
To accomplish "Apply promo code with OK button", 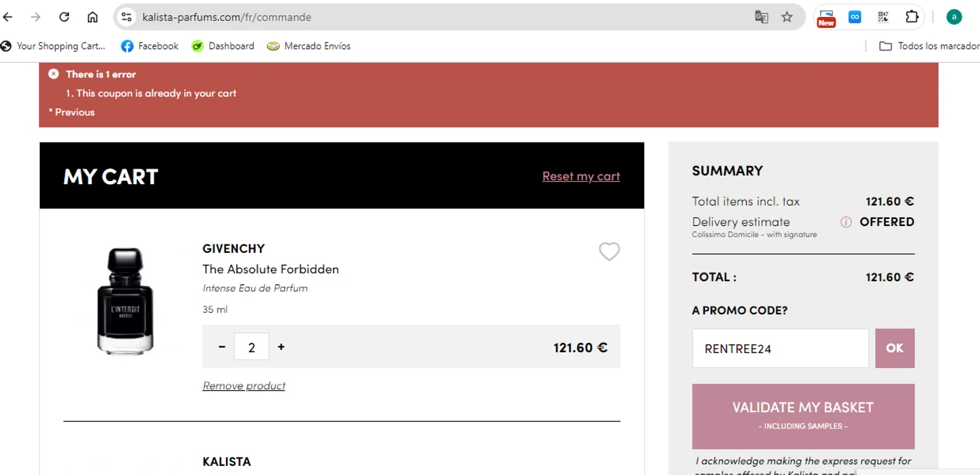I will tap(894, 348).
